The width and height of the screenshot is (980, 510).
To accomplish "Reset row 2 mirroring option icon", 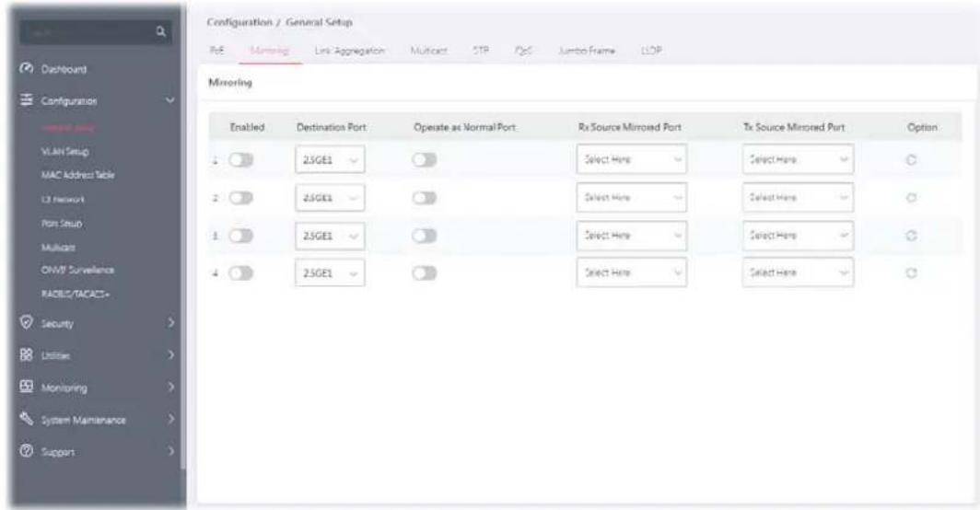I will 911,198.
